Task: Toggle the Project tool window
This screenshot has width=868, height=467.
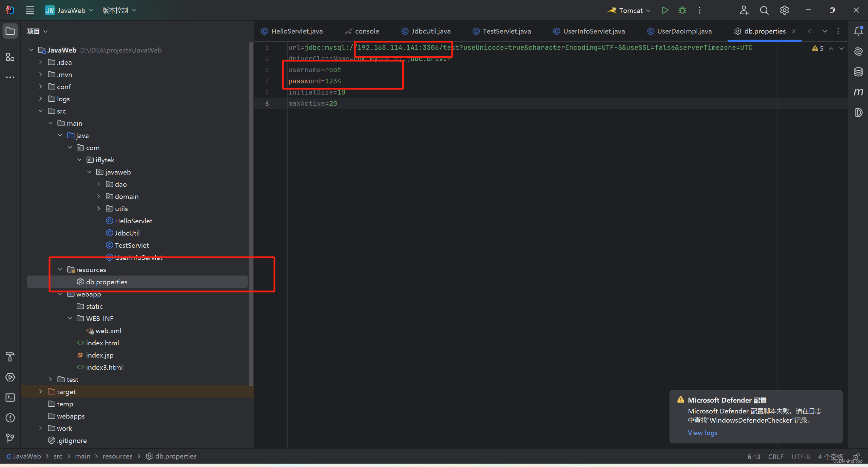Action: tap(10, 31)
